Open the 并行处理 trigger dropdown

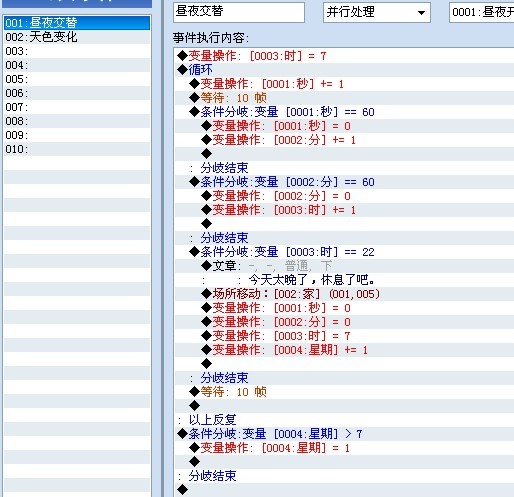(x=377, y=13)
